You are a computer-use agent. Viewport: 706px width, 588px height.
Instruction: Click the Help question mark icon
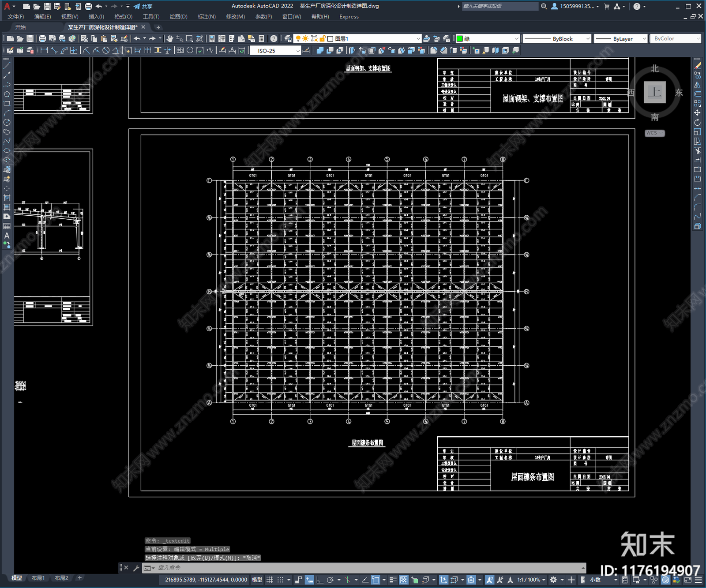[x=274, y=39]
